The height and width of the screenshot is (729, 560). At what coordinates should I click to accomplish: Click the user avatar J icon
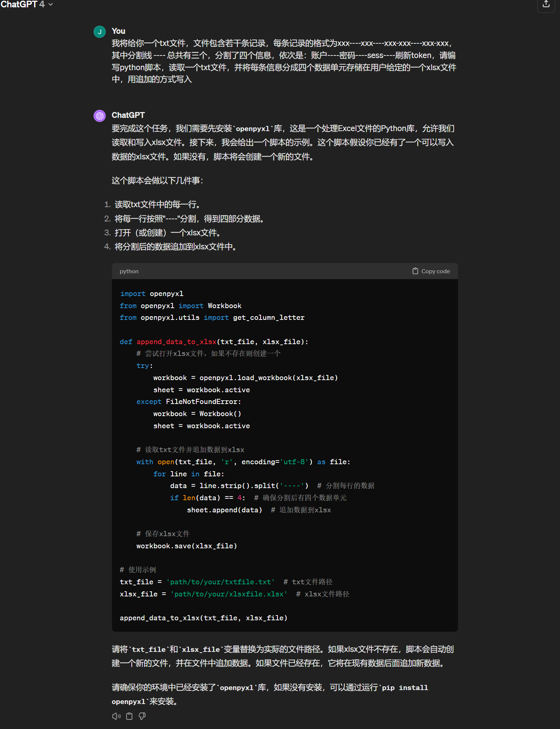[x=100, y=32]
